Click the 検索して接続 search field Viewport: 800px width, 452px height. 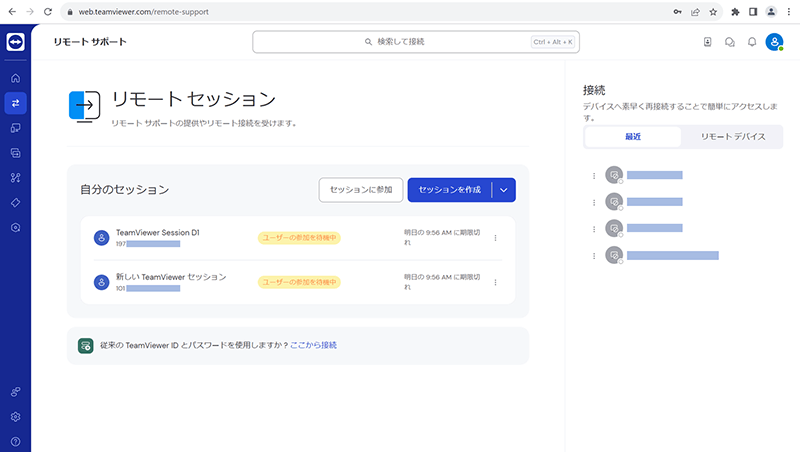pos(416,42)
